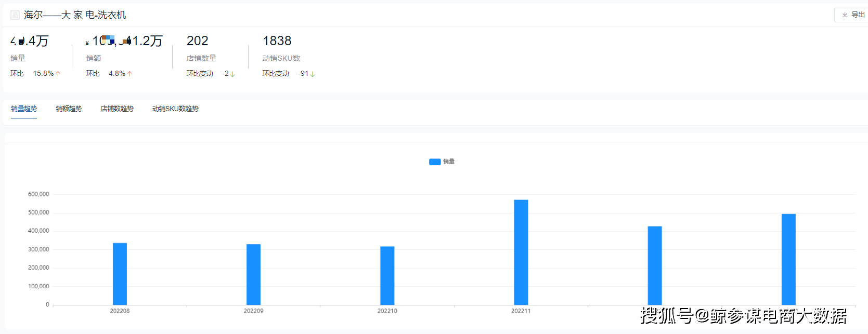Click the 300,000 y-axis label
This screenshot has width=868, height=334.
point(38,249)
